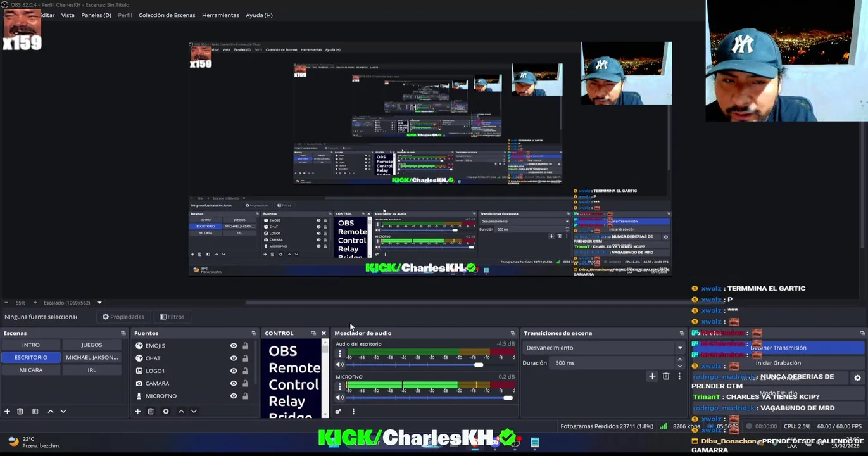868x456 pixels.
Task: Click the Iniciar Grabación button
Action: (x=778, y=363)
